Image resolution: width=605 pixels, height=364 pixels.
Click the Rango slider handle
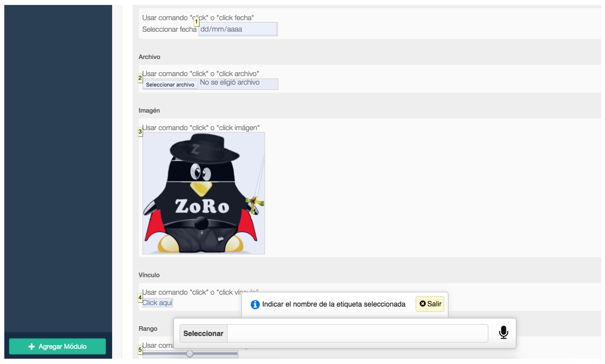click(190, 354)
